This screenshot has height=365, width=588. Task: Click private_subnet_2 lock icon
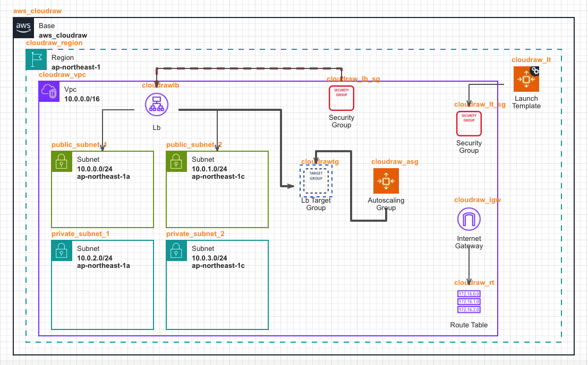click(176, 250)
